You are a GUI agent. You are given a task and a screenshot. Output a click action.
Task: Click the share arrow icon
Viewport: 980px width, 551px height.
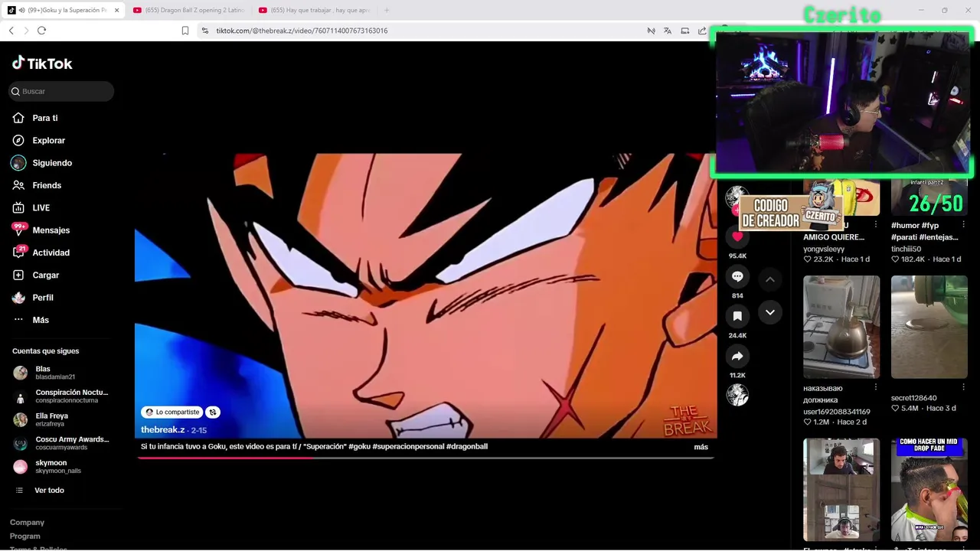coord(737,356)
